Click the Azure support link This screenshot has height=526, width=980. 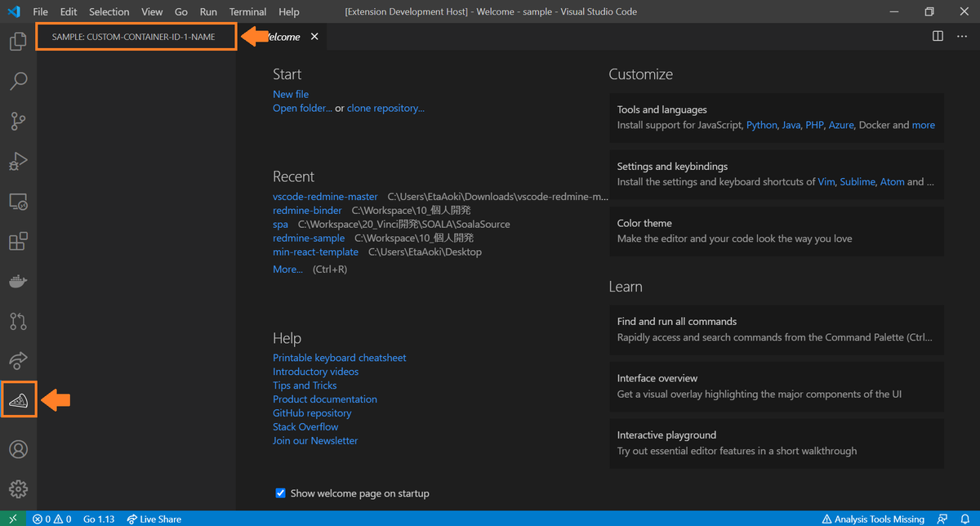coord(841,125)
